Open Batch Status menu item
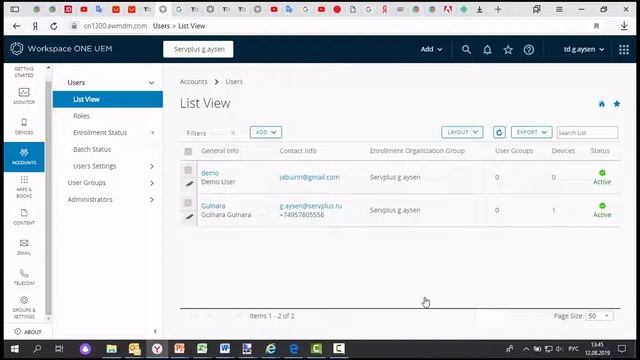Screen dimensions: 640x360 pos(92,149)
